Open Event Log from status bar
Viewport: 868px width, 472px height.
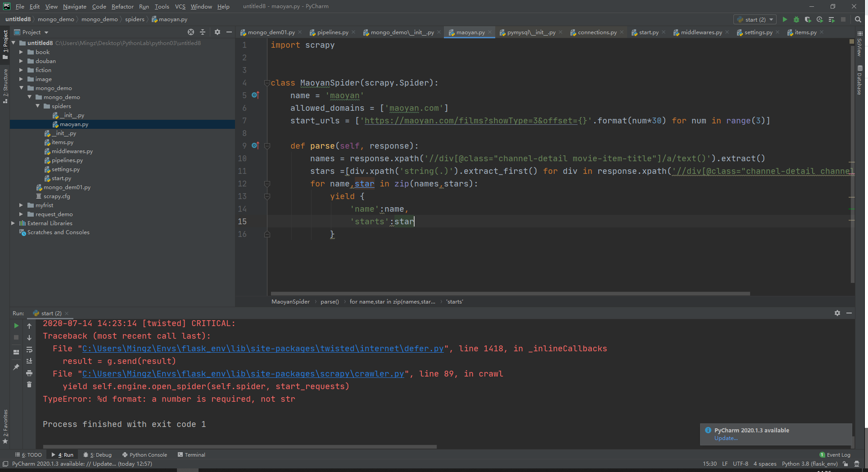pos(835,455)
